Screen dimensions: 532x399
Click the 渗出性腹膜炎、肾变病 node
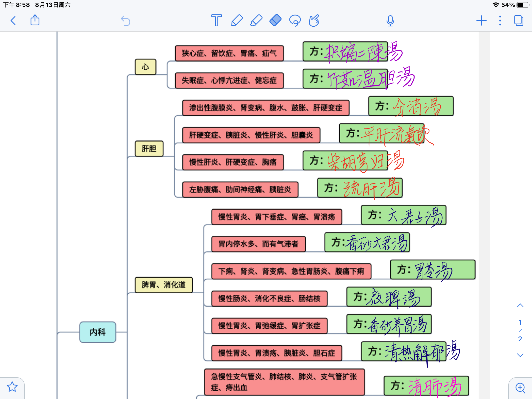point(266,108)
